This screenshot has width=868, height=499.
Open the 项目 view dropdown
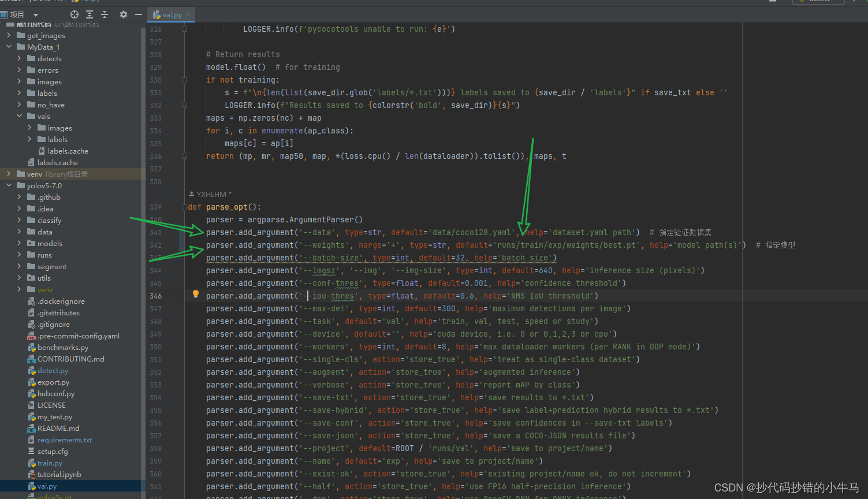pos(36,15)
